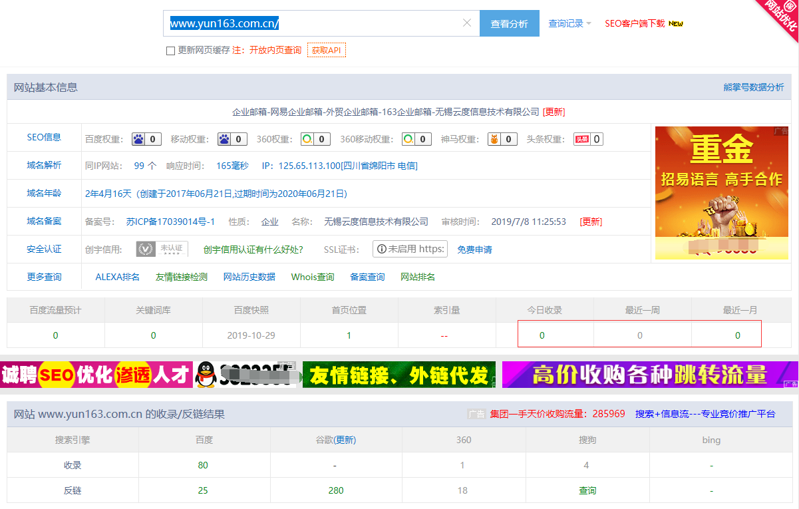Click 更新 beside the 审核时间
799x509 pixels.
591,222
